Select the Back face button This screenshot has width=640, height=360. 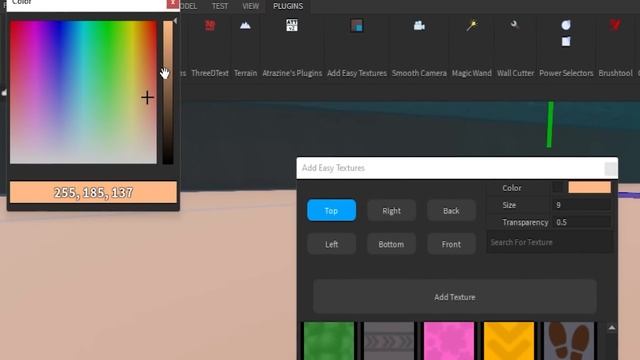[x=451, y=211]
